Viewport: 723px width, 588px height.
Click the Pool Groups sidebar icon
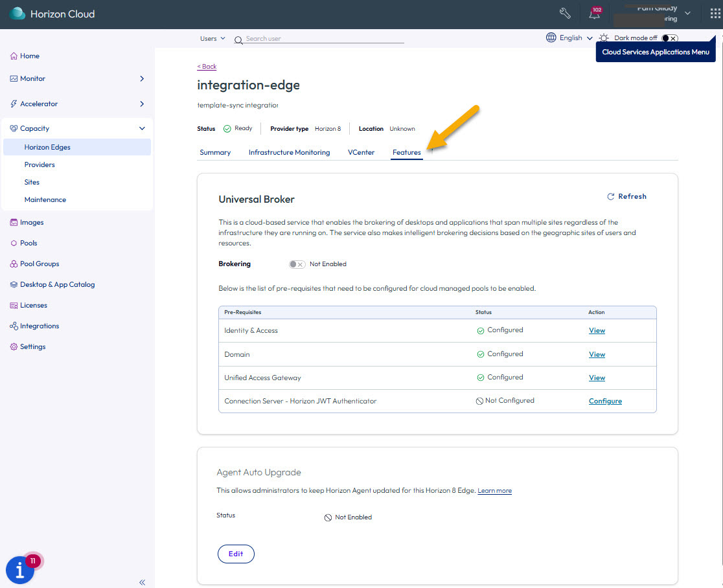(x=14, y=264)
